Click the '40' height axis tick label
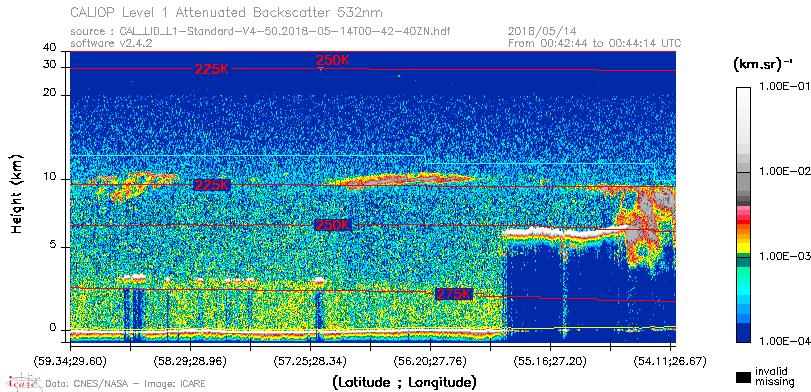The width and height of the screenshot is (811, 392). pos(50,48)
